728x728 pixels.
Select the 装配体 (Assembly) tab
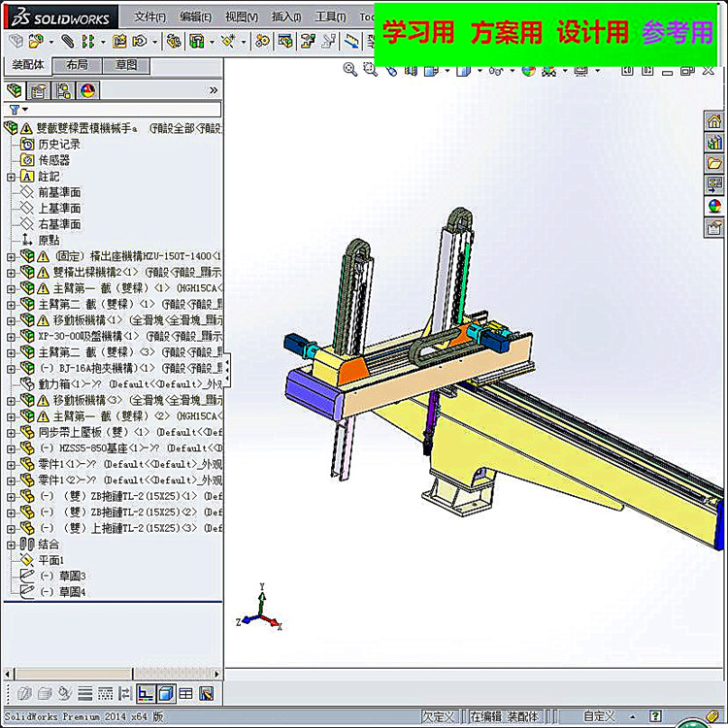(x=27, y=64)
